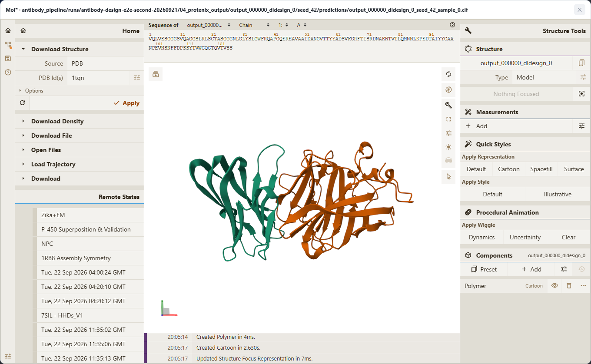This screenshot has height=364, width=591.
Task: Toggle selection mode cursor icon
Action: tap(448, 176)
